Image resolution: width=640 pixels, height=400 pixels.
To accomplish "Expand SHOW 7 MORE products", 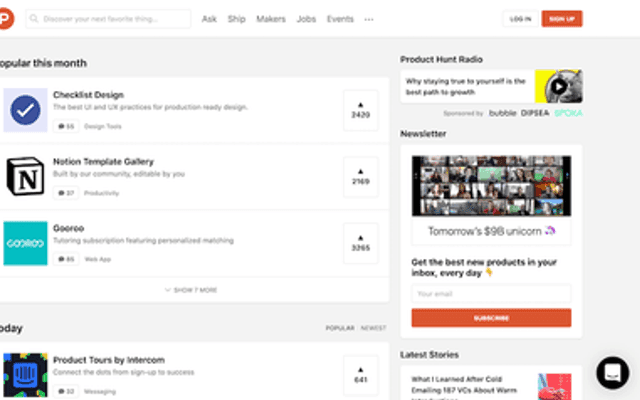I will 191,290.
